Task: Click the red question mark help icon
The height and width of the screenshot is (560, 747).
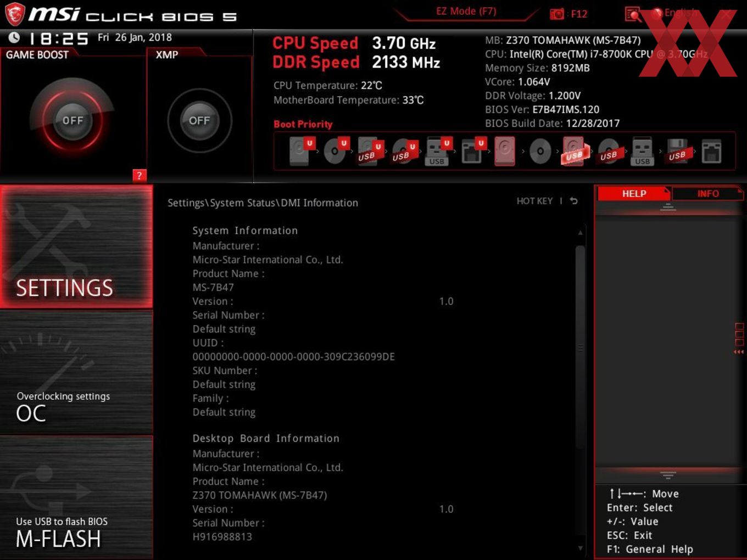Action: pos(140,175)
